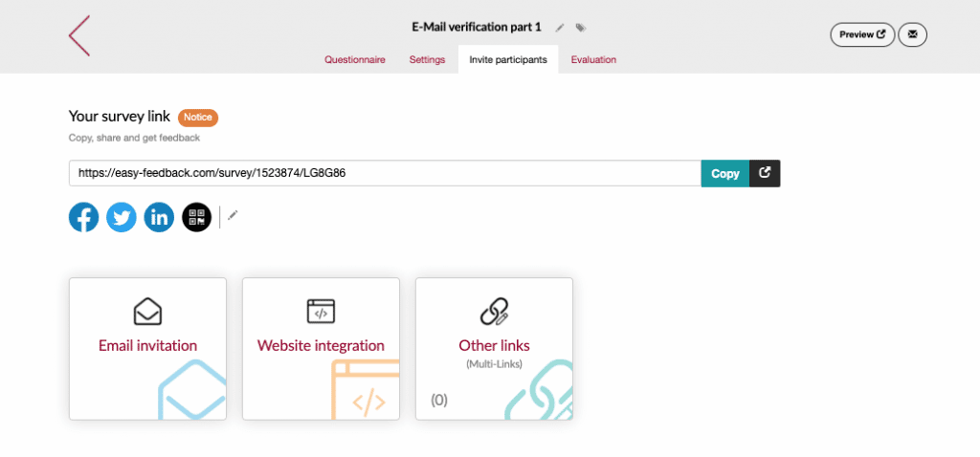Switch to the Settings tab
The image size is (980, 457).
[427, 60]
